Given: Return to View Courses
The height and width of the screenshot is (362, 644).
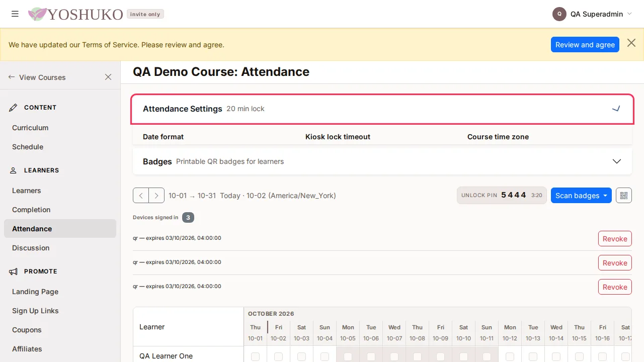Looking at the screenshot, I should coord(37,77).
